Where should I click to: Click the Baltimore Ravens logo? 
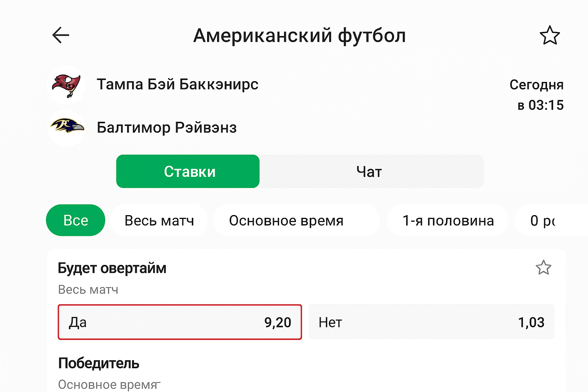point(67,127)
